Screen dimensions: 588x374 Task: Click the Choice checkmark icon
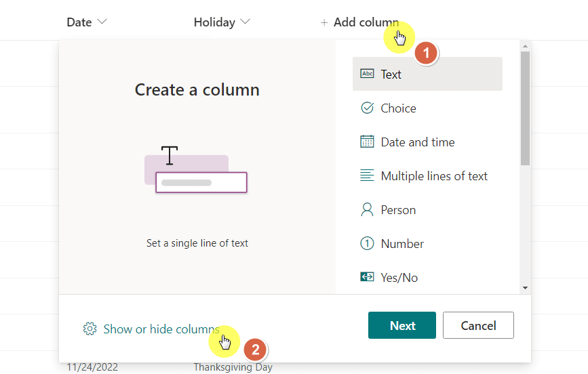367,108
